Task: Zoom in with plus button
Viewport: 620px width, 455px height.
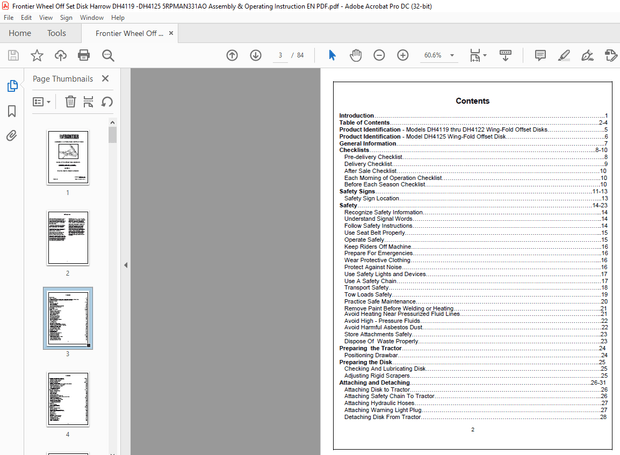Action: (x=403, y=55)
